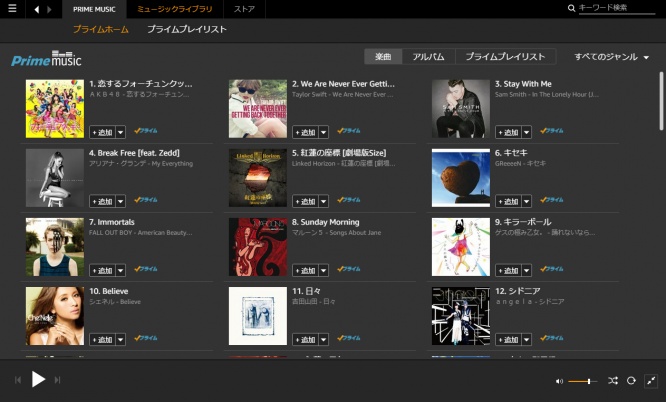Add 日々 to library
Image resolution: width=666 pixels, height=402 pixels.
point(305,340)
